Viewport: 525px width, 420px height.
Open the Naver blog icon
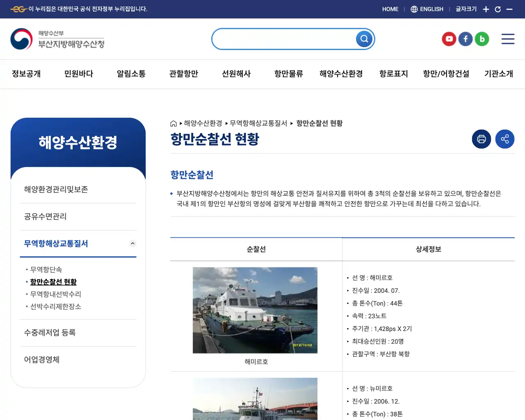pyautogui.click(x=482, y=39)
